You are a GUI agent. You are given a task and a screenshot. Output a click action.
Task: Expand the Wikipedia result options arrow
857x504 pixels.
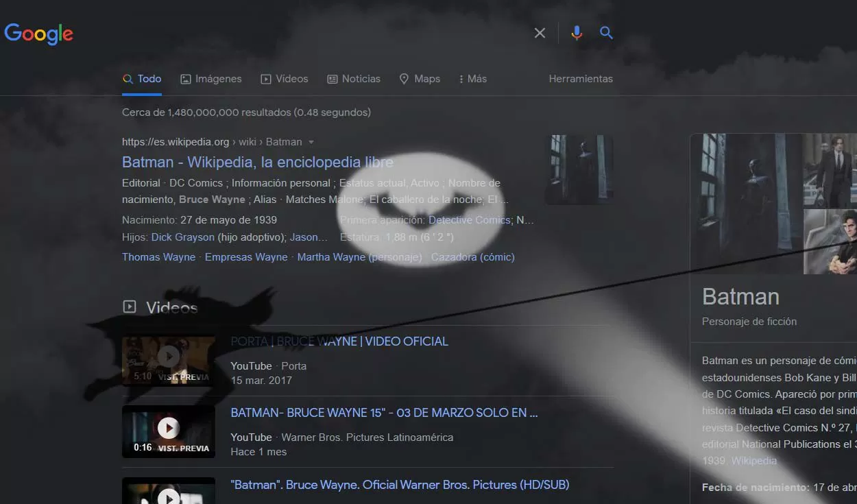pyautogui.click(x=311, y=142)
